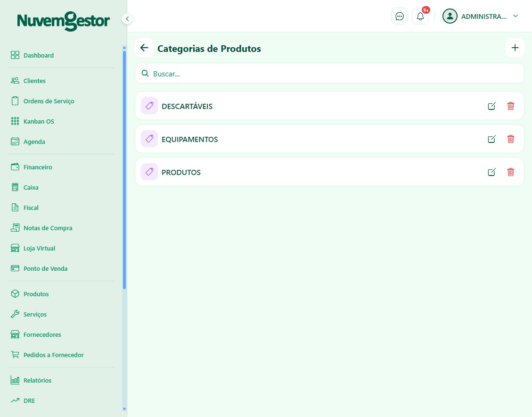Click the tag icon for PRODUTOS
Screen dimensions: 532x417
click(149, 172)
